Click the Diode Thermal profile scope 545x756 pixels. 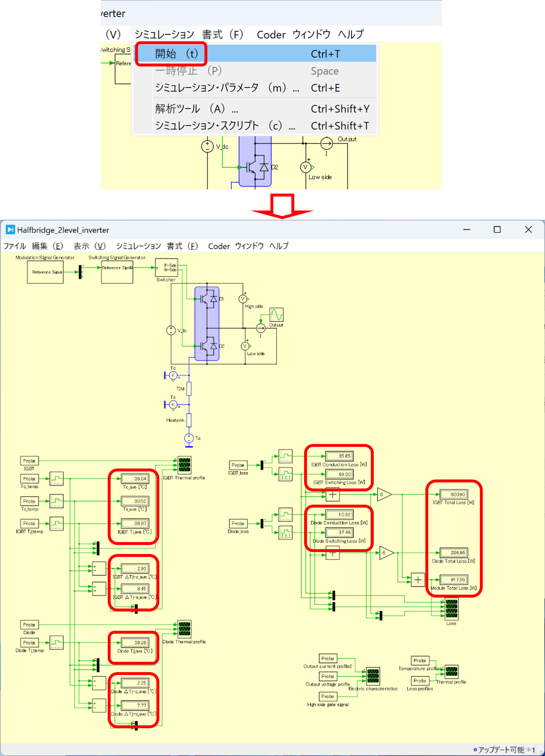(184, 629)
